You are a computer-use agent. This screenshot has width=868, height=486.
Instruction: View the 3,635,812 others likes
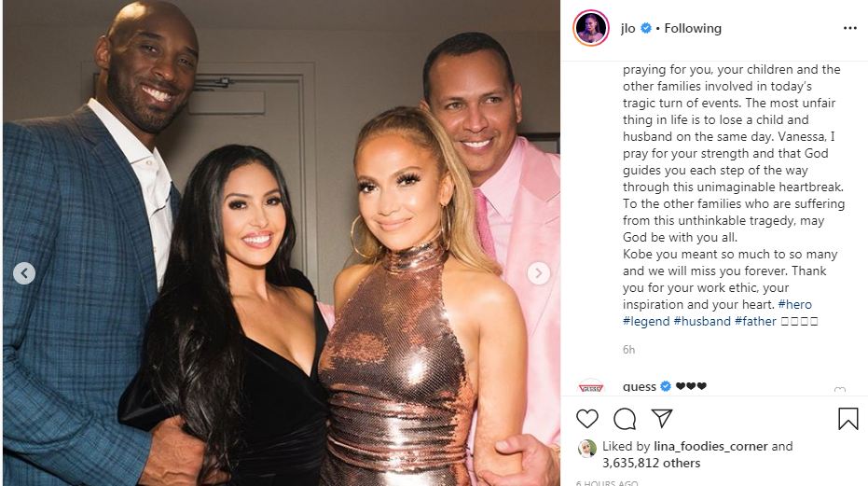(651, 463)
